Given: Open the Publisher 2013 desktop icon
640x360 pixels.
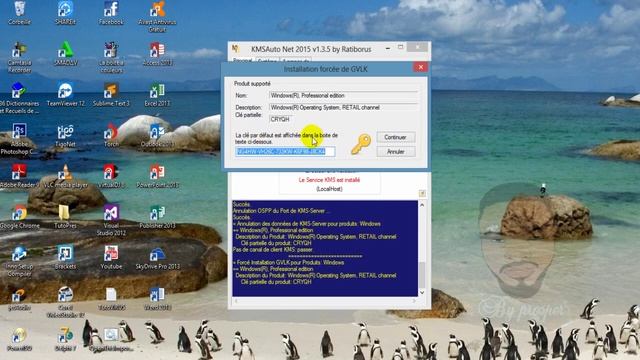Looking at the screenshot, I should click(x=157, y=217).
